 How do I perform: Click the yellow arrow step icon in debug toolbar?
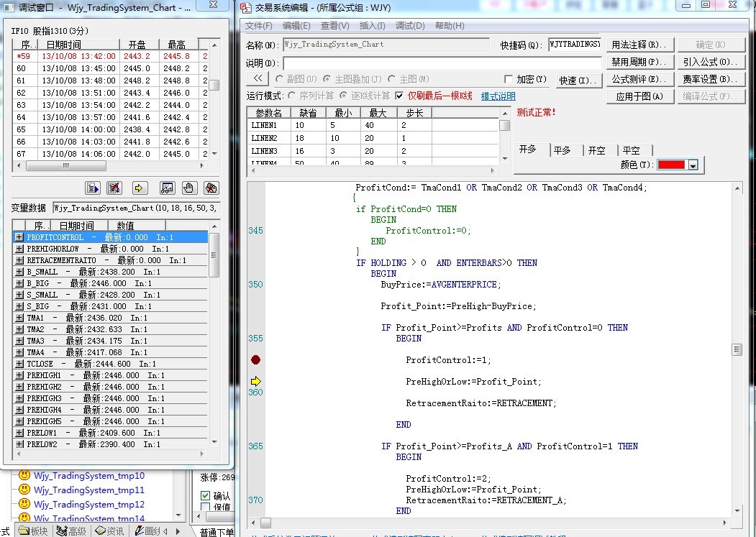[140, 188]
